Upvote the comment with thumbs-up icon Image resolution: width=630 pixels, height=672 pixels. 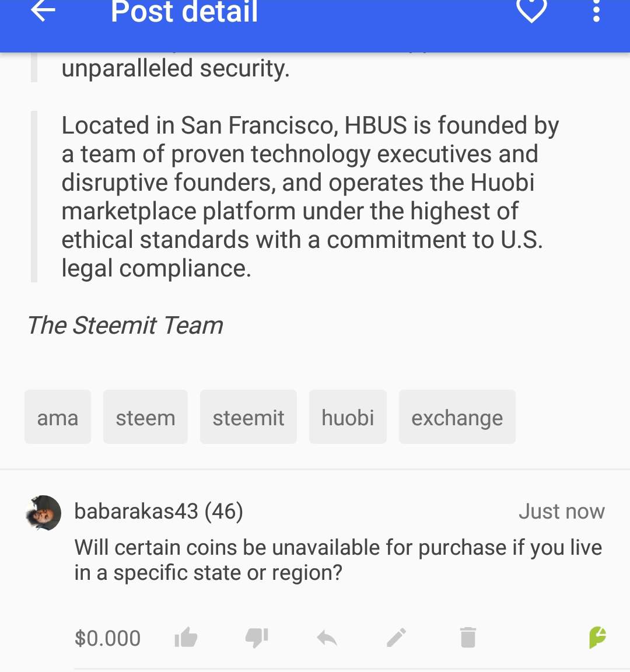(x=186, y=638)
